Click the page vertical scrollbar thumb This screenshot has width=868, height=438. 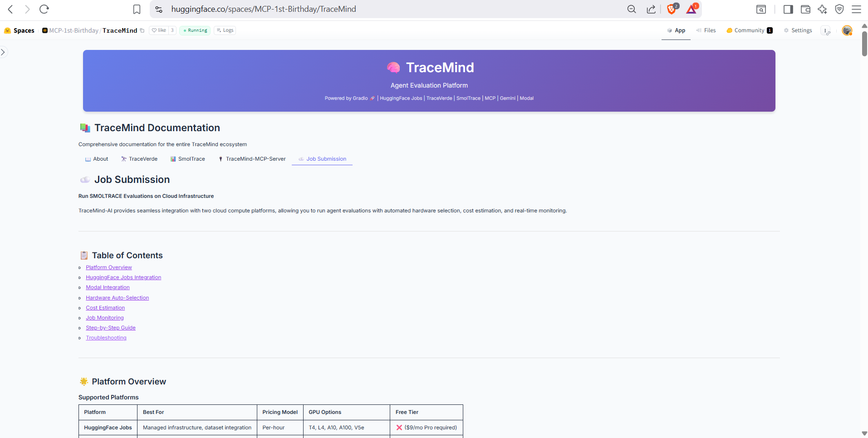pyautogui.click(x=864, y=44)
